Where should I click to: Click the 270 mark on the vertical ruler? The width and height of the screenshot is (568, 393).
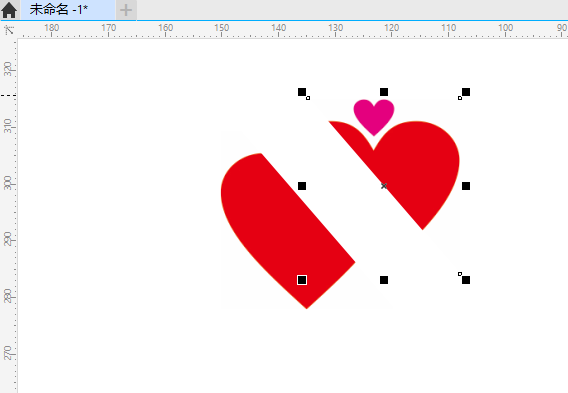click(x=8, y=353)
